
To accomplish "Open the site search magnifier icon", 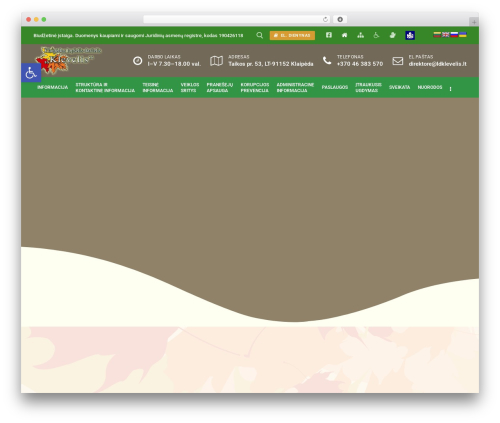I will pos(259,35).
